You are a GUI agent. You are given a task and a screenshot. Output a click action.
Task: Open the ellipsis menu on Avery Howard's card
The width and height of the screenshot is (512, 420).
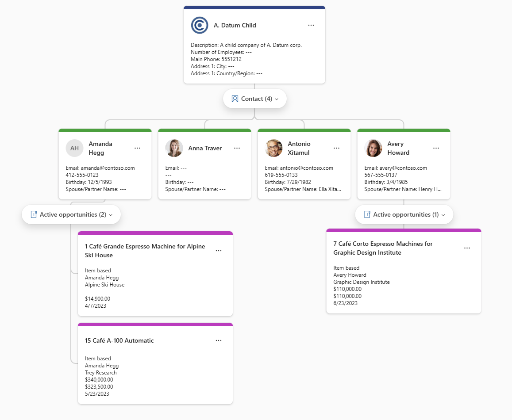click(x=436, y=148)
